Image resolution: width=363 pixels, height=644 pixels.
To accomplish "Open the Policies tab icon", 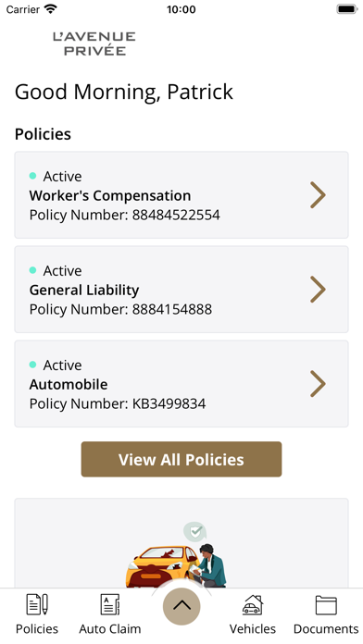I will pos(37,604).
